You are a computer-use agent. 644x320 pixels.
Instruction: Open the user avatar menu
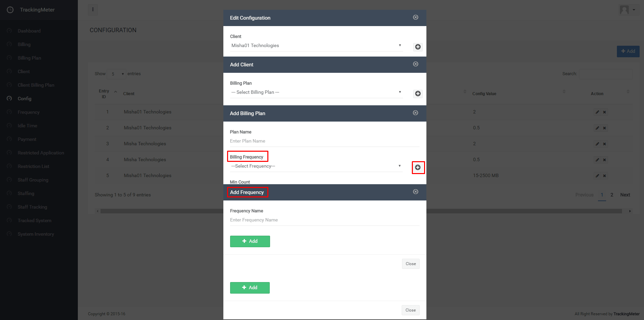(627, 10)
